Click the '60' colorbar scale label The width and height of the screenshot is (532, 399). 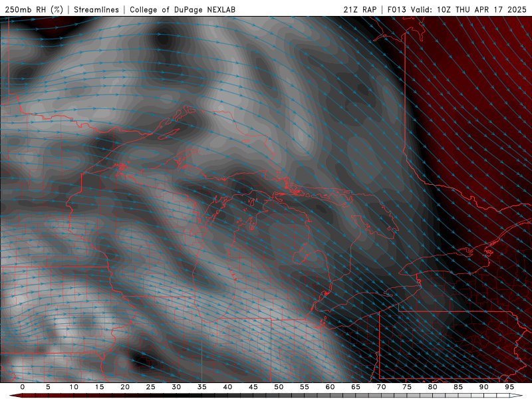(x=330, y=387)
